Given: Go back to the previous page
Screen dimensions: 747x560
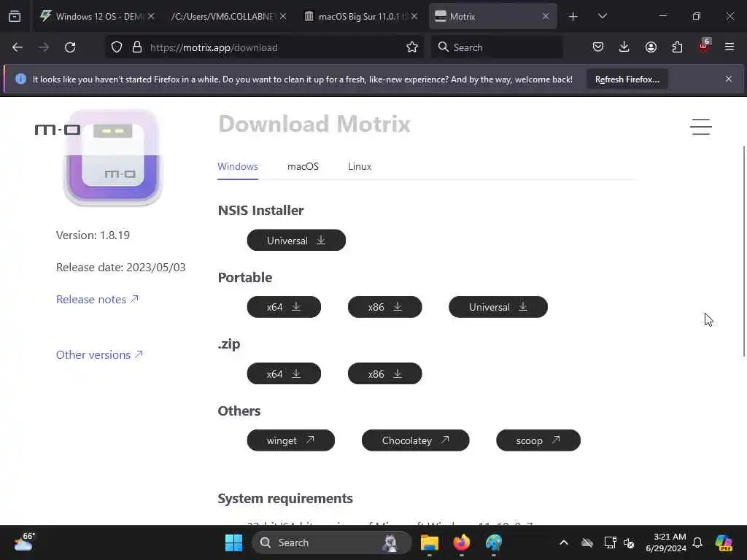Looking at the screenshot, I should pyautogui.click(x=18, y=47).
